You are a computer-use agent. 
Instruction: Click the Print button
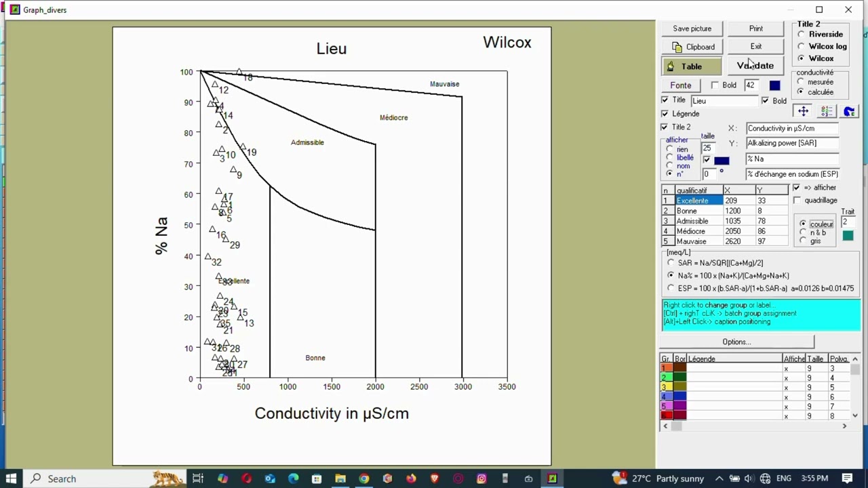tap(755, 28)
